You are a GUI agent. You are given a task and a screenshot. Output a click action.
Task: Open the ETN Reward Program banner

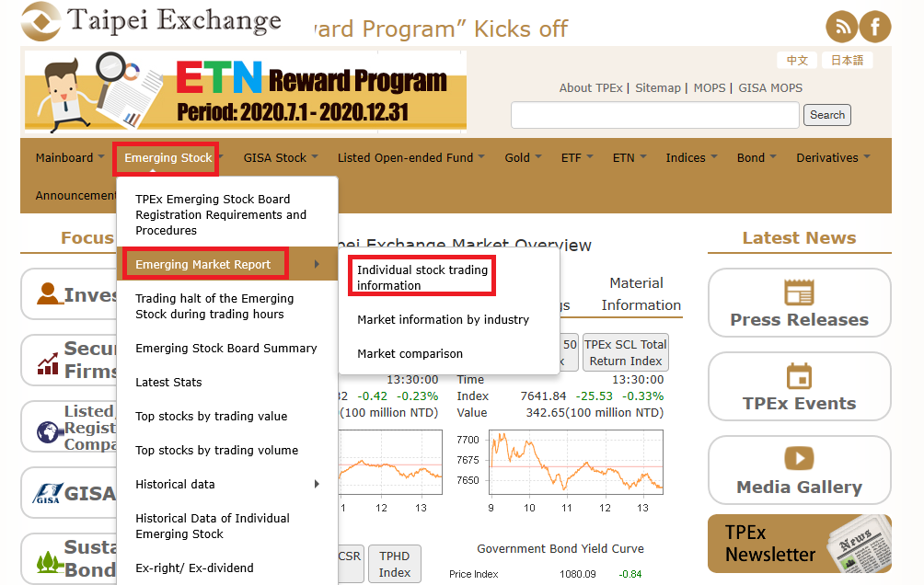pyautogui.click(x=246, y=90)
